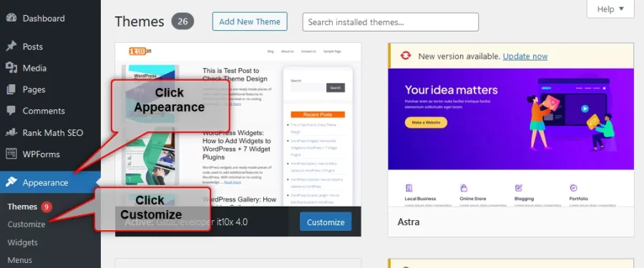Open the Widgets submenu item
The width and height of the screenshot is (644, 268).
pyautogui.click(x=23, y=242)
